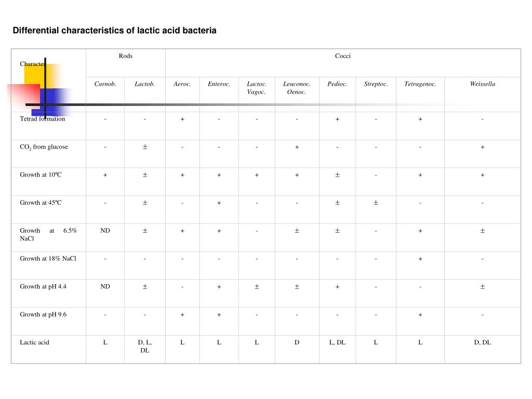
Task: Select the Leuconoc. Oenoc. header cell
Action: click(x=297, y=88)
